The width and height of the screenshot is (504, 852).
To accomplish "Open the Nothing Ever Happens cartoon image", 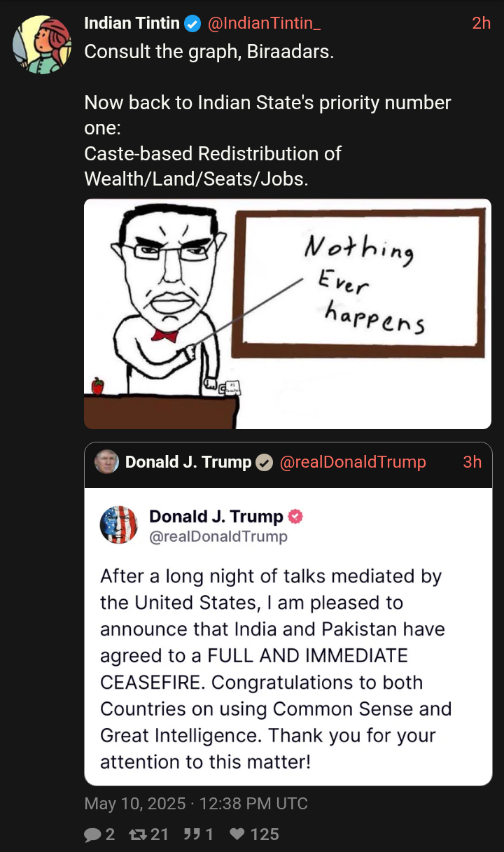I will coord(288,314).
